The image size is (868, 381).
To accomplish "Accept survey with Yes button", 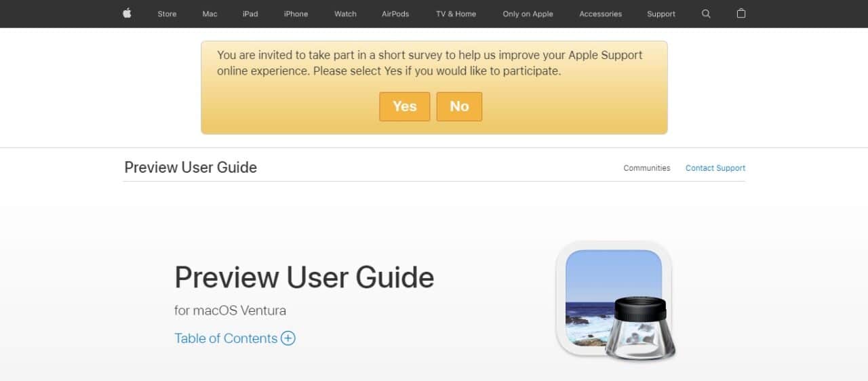I will (405, 106).
